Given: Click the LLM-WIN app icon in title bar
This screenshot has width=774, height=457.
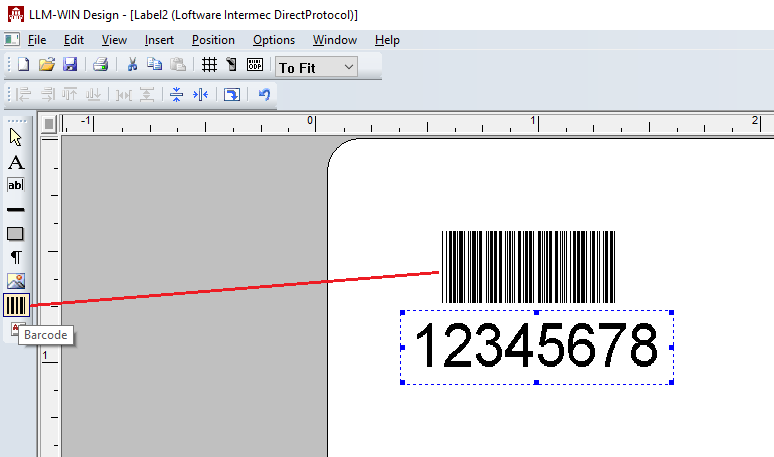Looking at the screenshot, I should coord(15,14).
